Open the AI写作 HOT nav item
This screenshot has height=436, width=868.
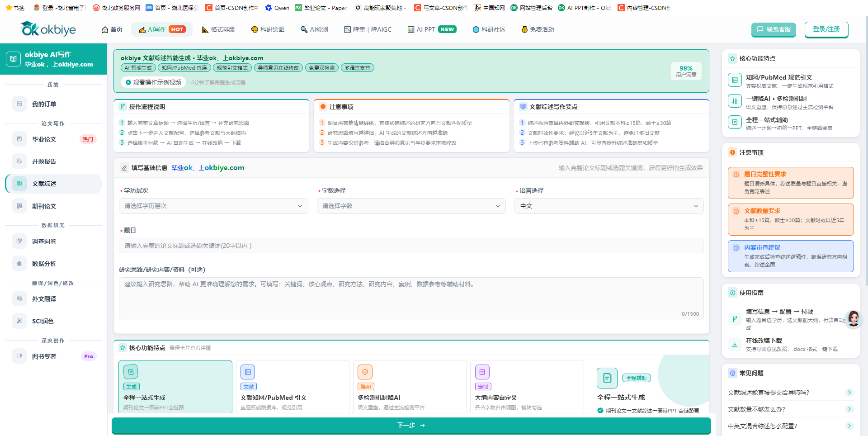[x=162, y=29]
